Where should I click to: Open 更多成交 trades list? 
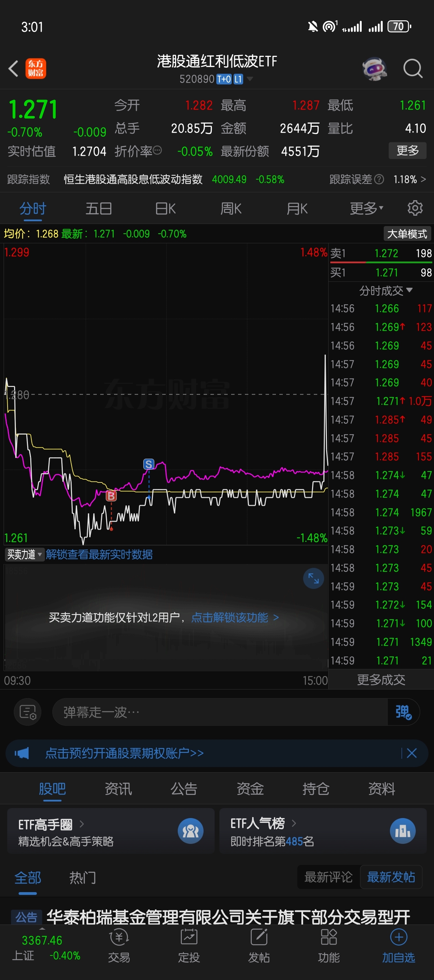(381, 680)
